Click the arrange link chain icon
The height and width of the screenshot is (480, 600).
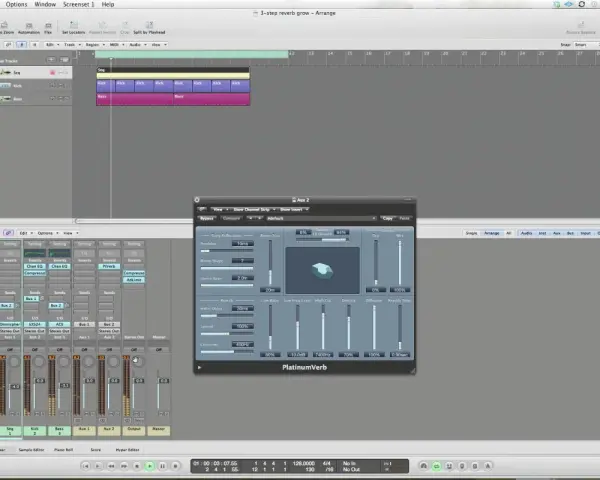point(8,45)
